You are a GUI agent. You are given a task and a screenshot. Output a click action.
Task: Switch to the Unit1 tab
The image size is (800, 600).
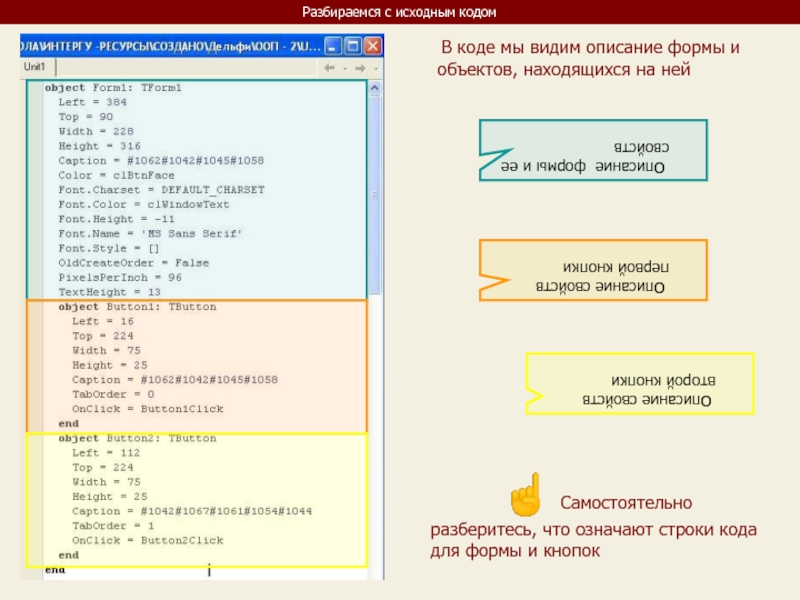coord(35,67)
